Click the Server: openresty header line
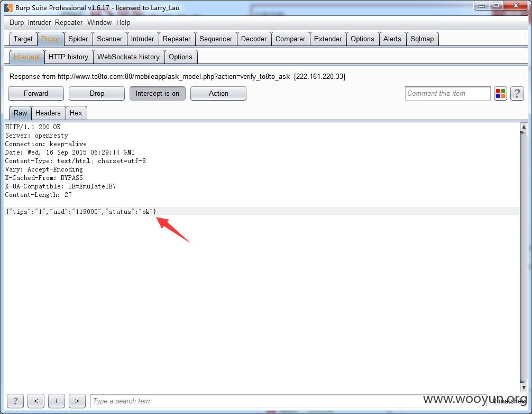The height and width of the screenshot is (414, 532). click(36, 136)
